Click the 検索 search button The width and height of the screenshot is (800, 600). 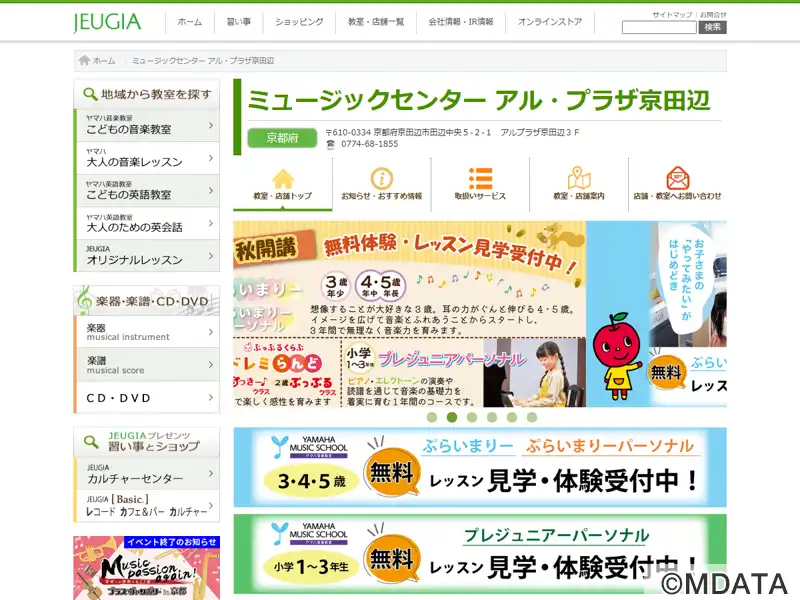[x=712, y=28]
